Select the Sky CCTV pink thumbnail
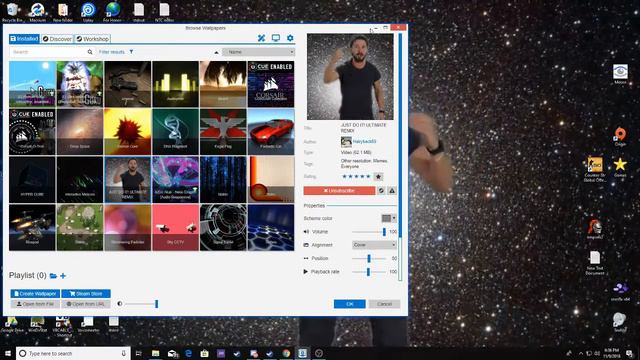The height and width of the screenshot is (360, 640). pyautogui.click(x=175, y=227)
